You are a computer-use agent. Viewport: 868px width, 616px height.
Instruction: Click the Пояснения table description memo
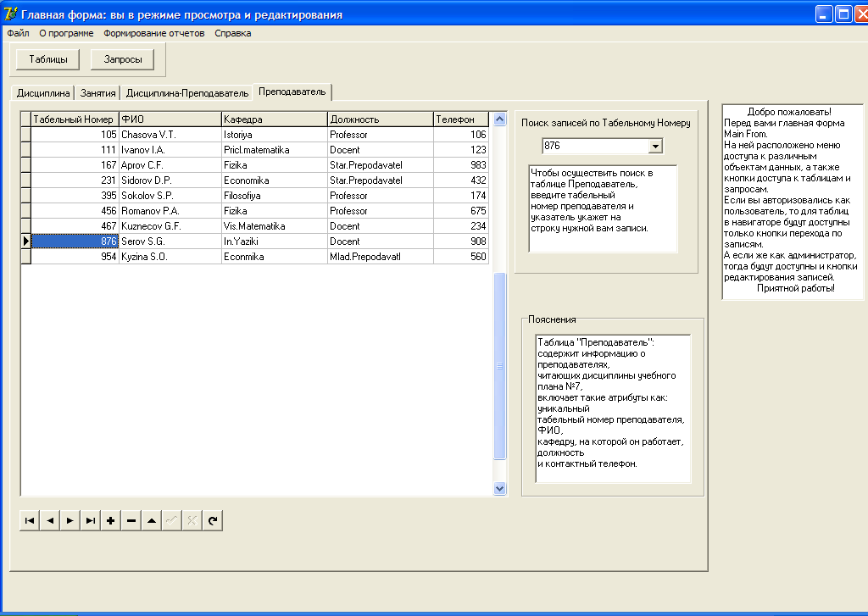pos(614,408)
